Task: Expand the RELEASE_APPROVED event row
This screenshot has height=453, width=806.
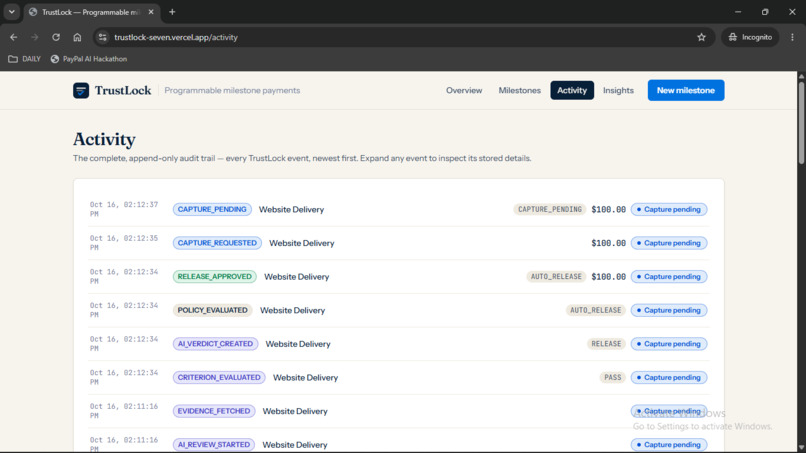Action: [x=398, y=277]
